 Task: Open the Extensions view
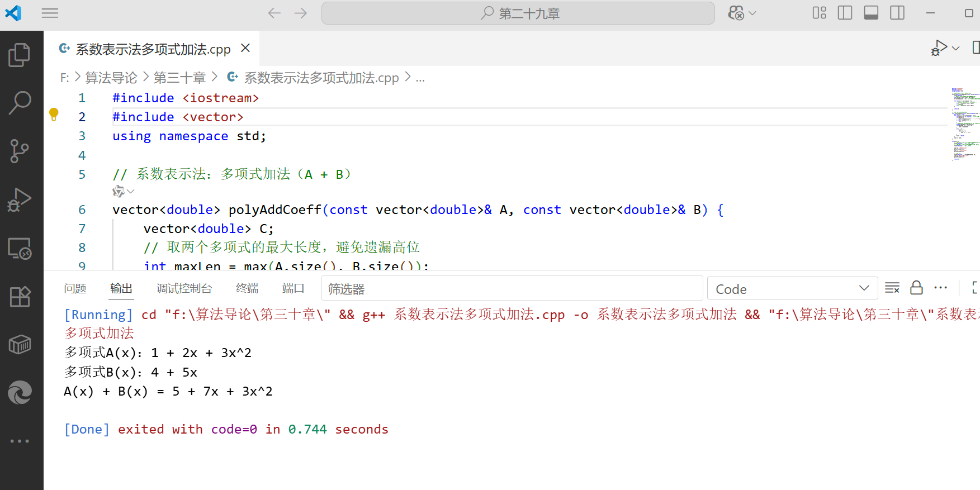[x=20, y=296]
